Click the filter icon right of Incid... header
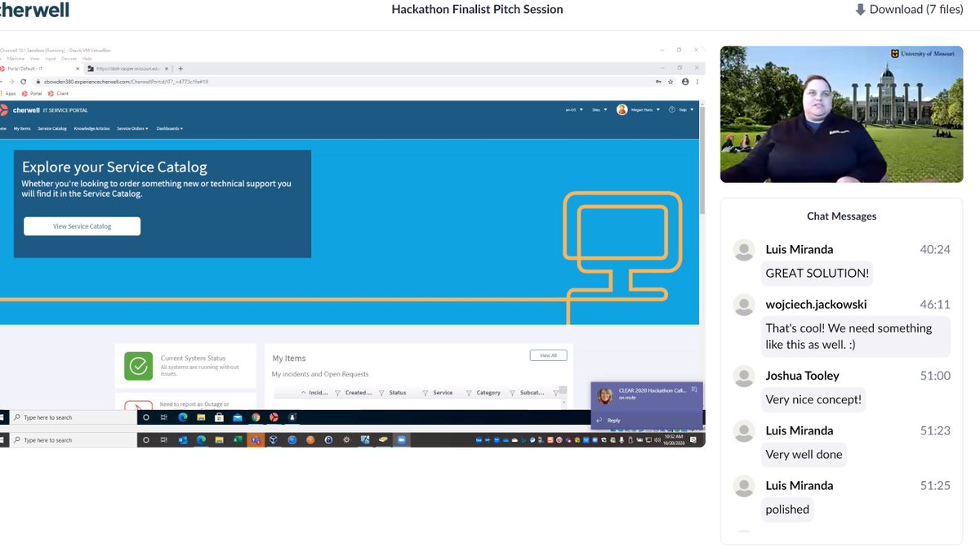The image size is (980, 548). click(x=338, y=393)
